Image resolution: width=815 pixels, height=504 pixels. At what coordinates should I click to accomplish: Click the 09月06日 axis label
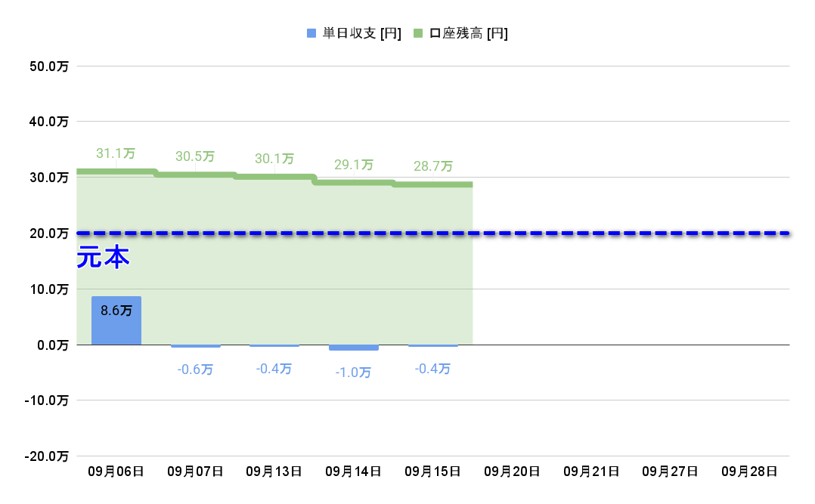116,472
